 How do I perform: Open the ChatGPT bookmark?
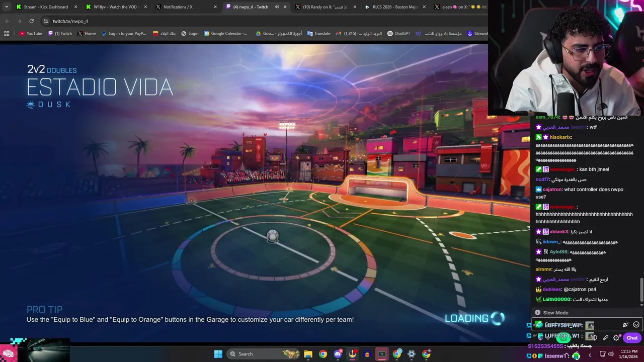398,34
